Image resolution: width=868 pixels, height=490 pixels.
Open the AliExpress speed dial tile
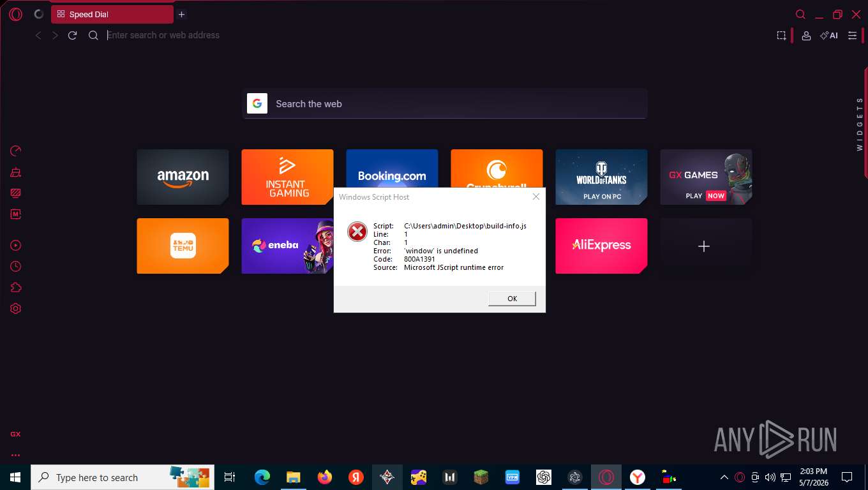point(601,246)
